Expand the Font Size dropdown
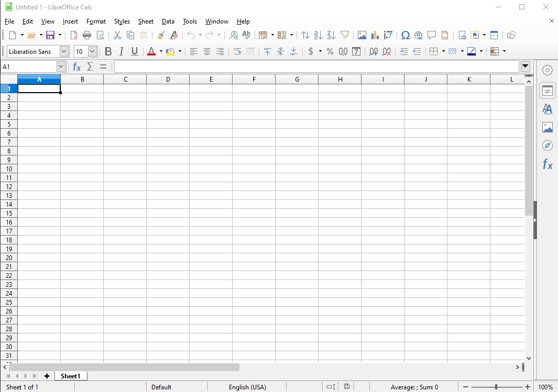 (93, 51)
